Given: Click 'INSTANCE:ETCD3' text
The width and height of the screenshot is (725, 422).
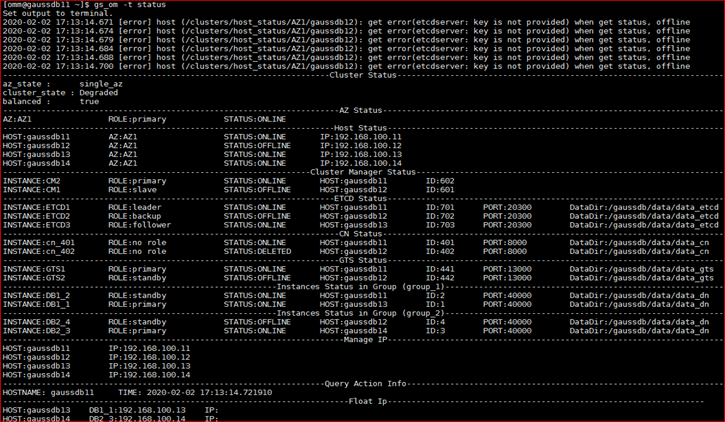Looking at the screenshot, I should pyautogui.click(x=37, y=225).
